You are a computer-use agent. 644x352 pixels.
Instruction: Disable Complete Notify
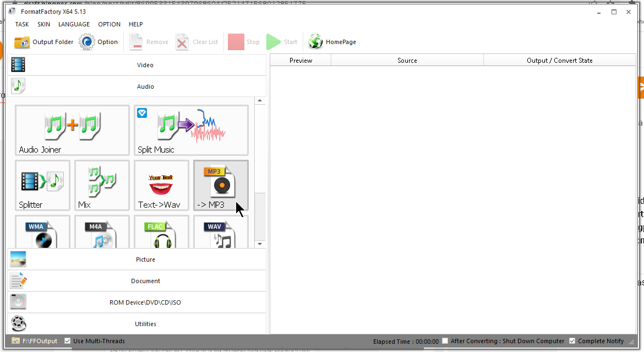click(x=572, y=341)
